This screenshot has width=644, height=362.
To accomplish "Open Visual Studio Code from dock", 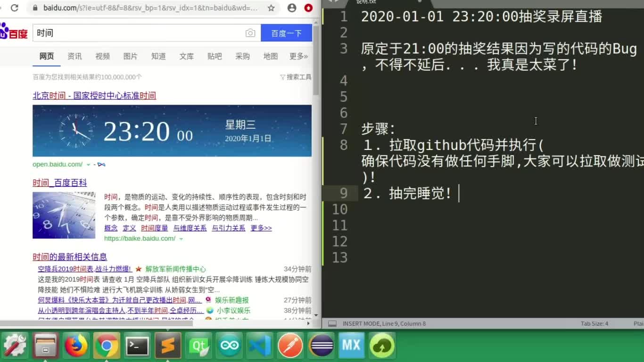I will click(x=260, y=346).
